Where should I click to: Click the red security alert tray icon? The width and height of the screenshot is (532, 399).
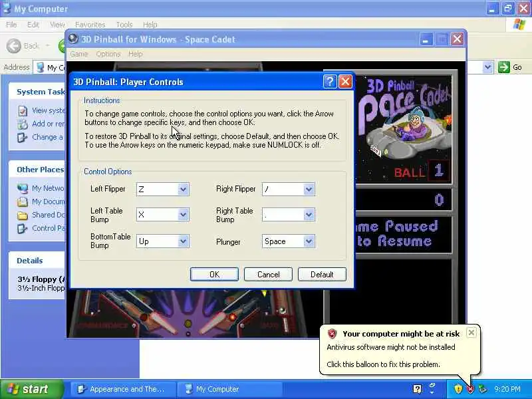pyautogui.click(x=471, y=389)
